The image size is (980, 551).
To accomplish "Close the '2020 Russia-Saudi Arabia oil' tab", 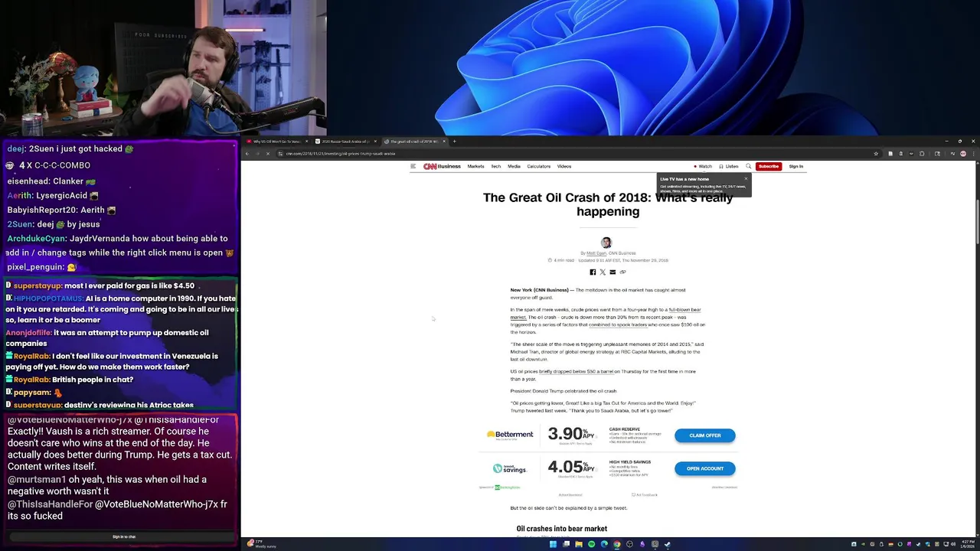I will pyautogui.click(x=375, y=142).
